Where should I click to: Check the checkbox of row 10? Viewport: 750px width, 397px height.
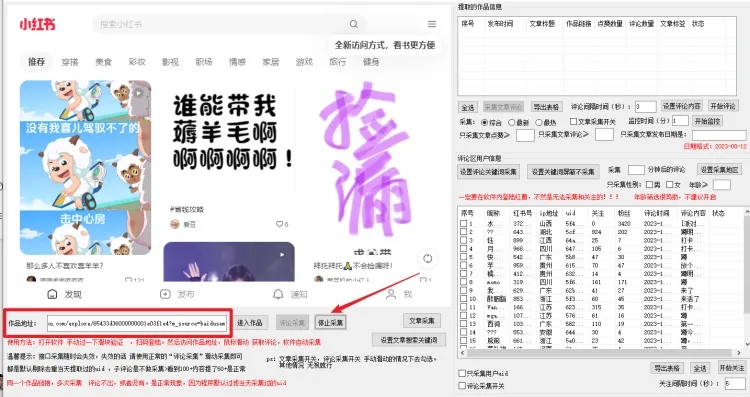(463, 298)
